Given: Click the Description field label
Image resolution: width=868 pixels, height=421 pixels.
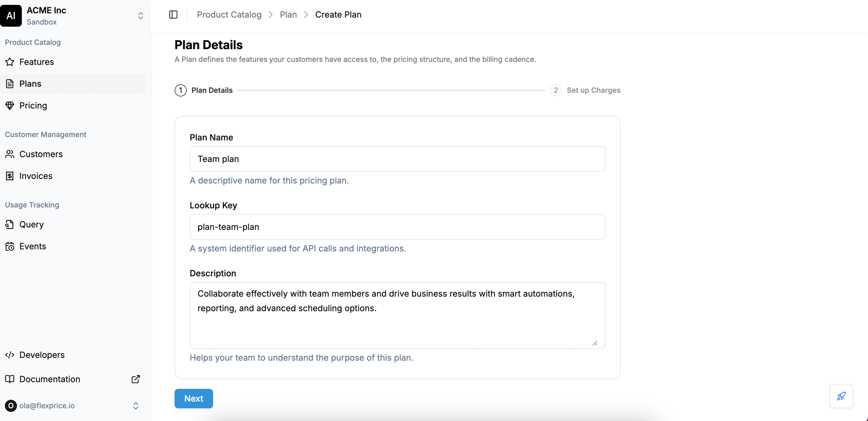Looking at the screenshot, I should coord(213,273).
